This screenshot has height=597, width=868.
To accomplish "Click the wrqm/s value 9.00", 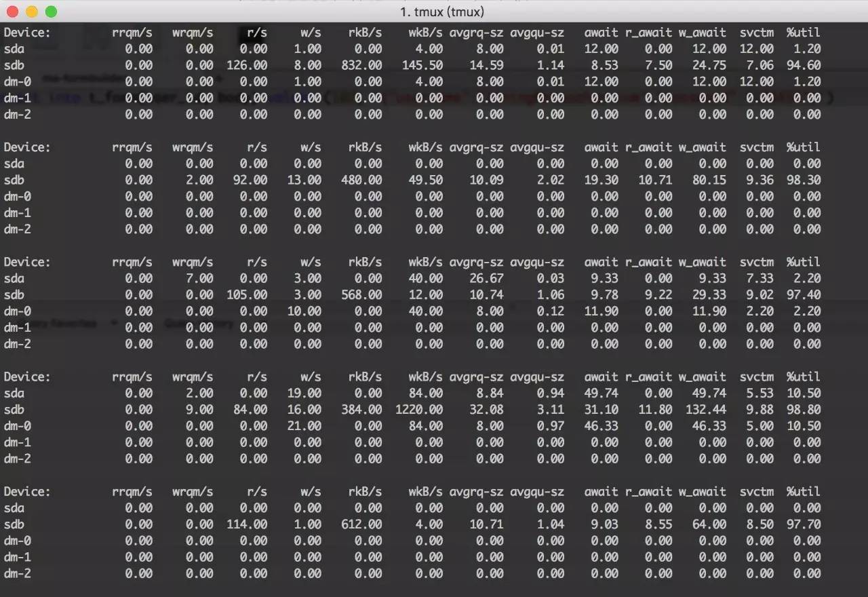I will click(x=199, y=409).
